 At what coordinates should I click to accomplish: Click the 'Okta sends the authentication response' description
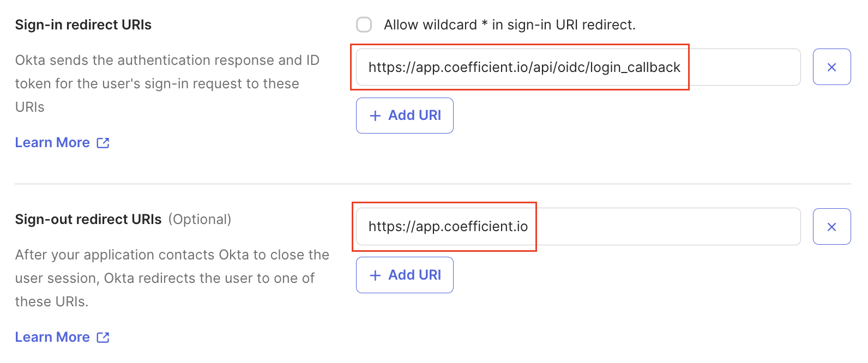click(167, 83)
